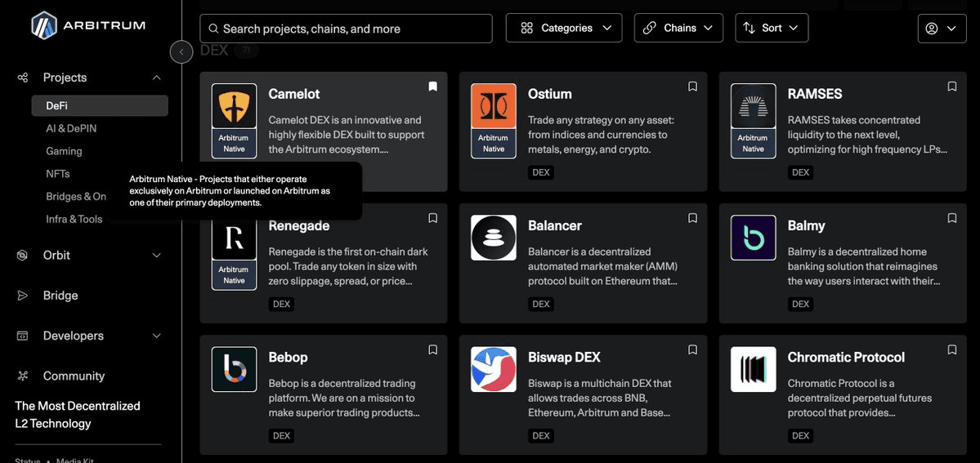This screenshot has width=980, height=463.
Task: Click the Bridge arrow icon
Action: (23, 296)
